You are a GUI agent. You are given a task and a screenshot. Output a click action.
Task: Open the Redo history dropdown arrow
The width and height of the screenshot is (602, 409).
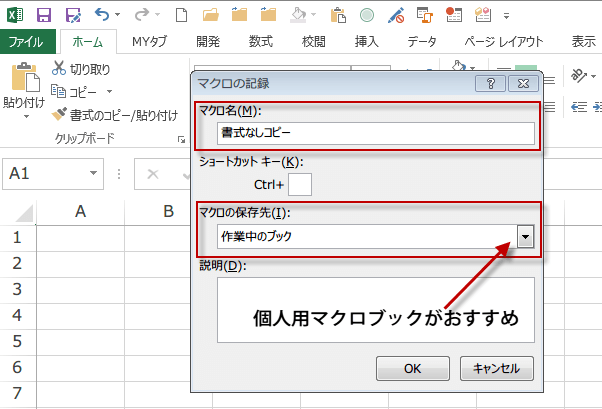[157, 15]
